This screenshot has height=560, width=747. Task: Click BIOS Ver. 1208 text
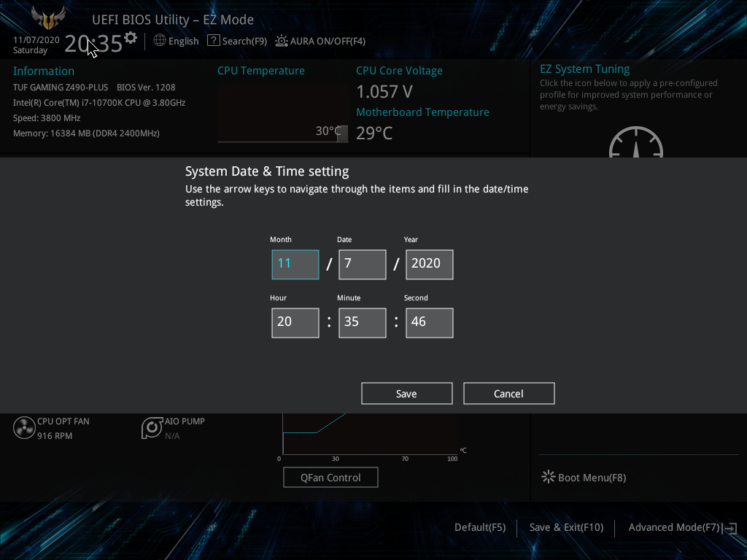tap(146, 87)
